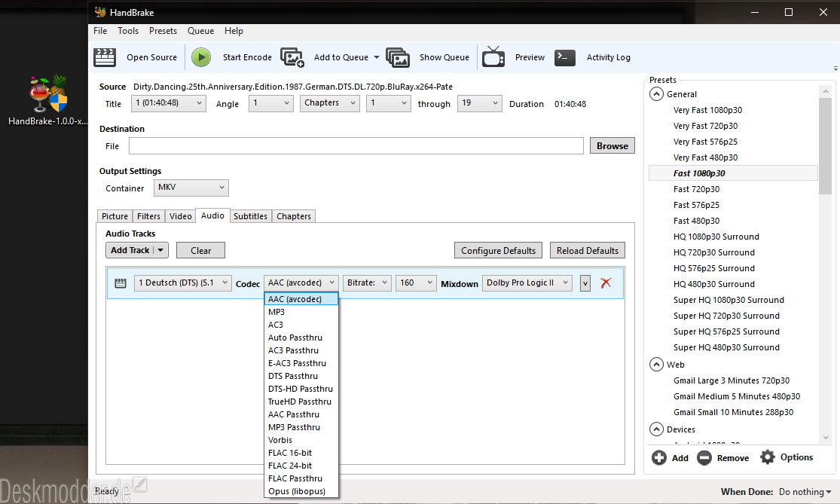Click the Browse button
The width and height of the screenshot is (840, 504).
click(x=612, y=145)
